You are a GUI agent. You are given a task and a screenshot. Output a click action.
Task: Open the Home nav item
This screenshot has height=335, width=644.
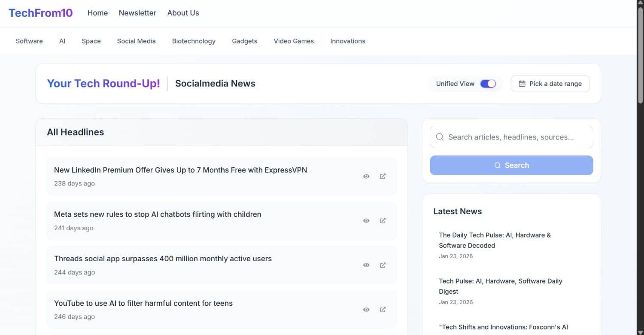tap(97, 13)
